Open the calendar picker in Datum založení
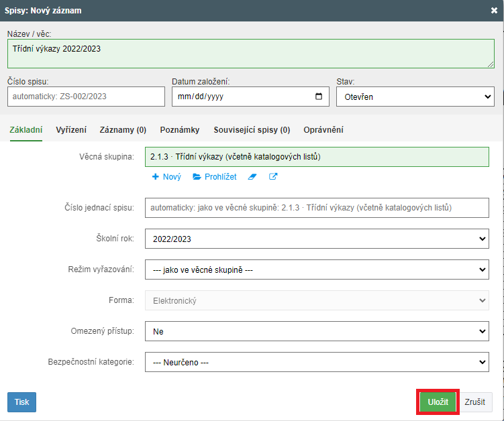The image size is (504, 421). pyautogui.click(x=319, y=97)
